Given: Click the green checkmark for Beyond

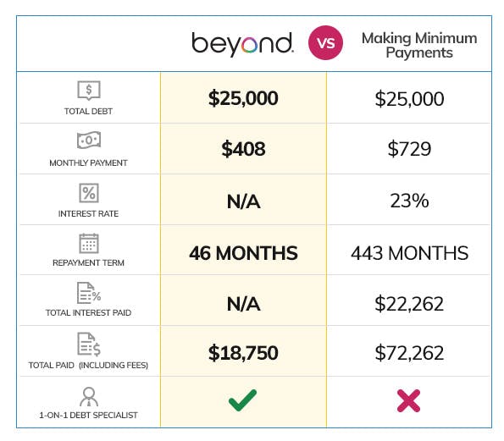Looking at the screenshot, I should coord(242,400).
